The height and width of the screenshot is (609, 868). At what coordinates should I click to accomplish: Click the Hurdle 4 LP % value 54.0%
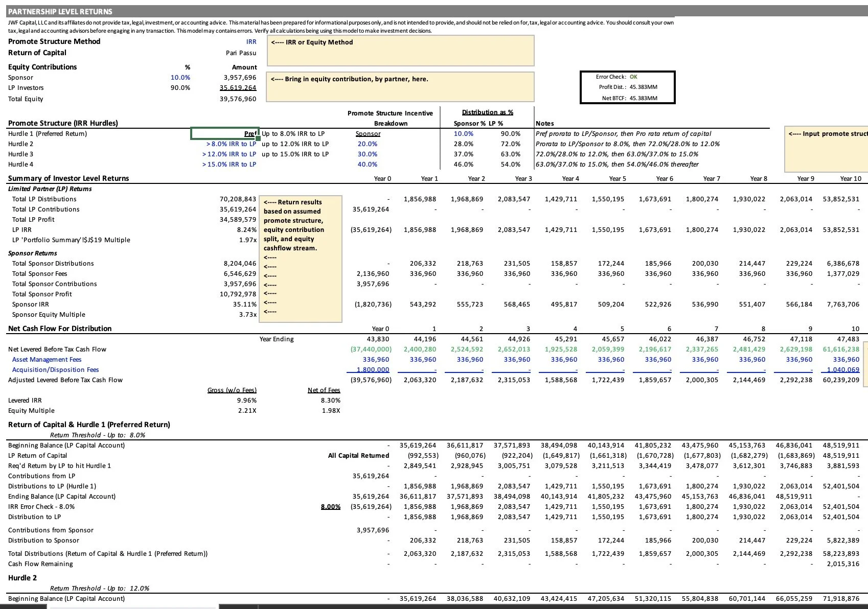511,165
